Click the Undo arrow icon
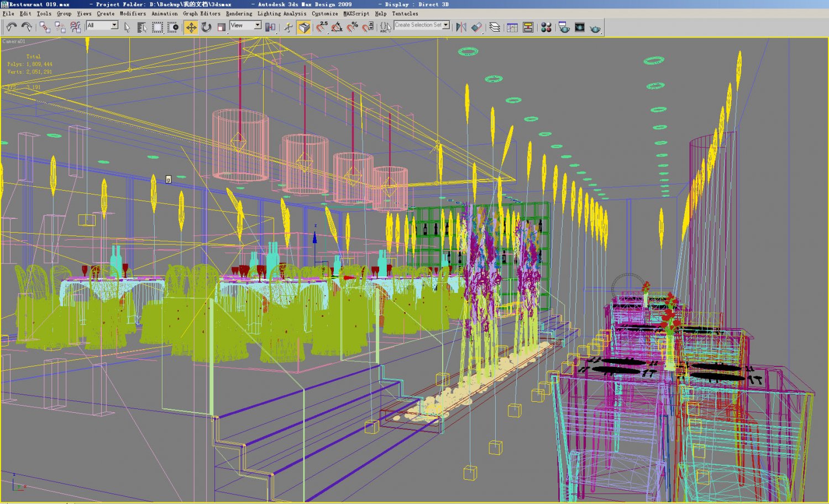This screenshot has width=829, height=504. pos(11,27)
